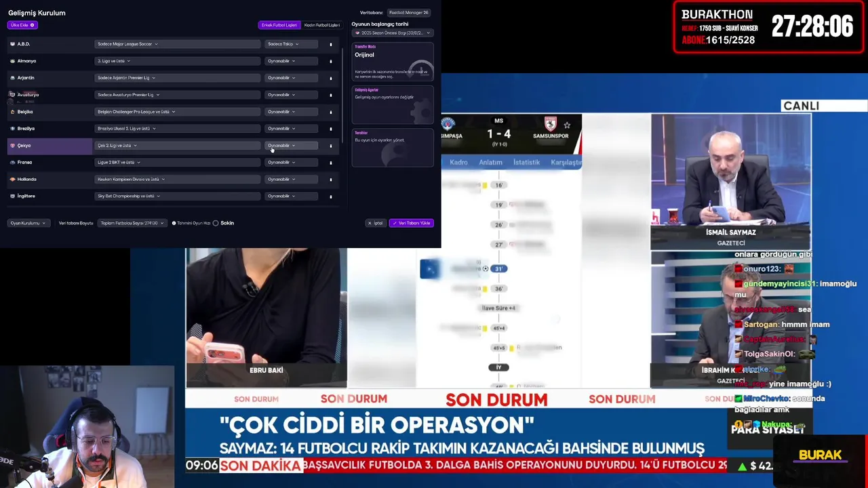Click the Brezilya flag icon
Viewport: 868px width, 488px height.
[12, 128]
